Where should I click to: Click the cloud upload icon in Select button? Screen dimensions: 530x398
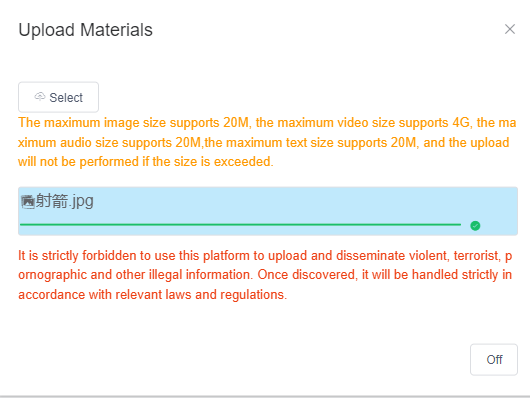coord(40,97)
